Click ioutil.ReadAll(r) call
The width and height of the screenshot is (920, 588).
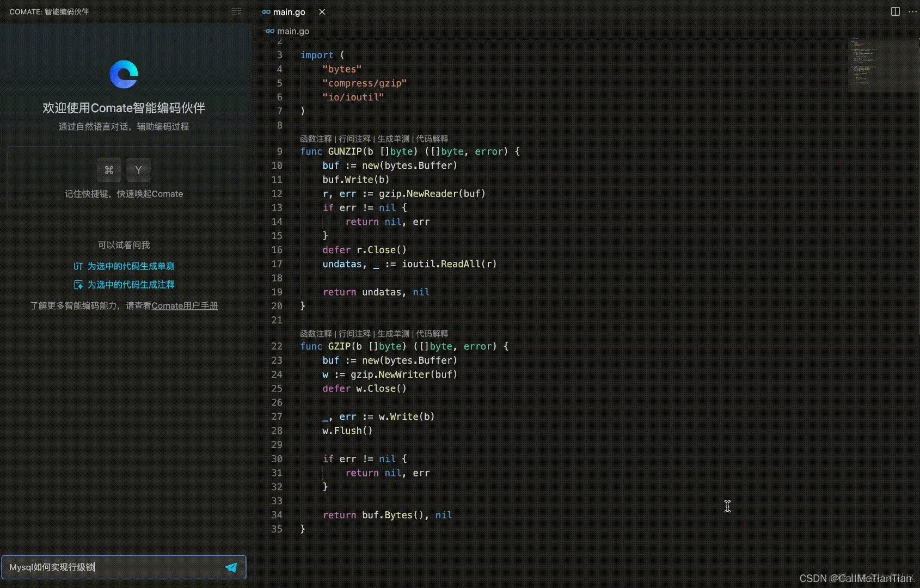[449, 264]
